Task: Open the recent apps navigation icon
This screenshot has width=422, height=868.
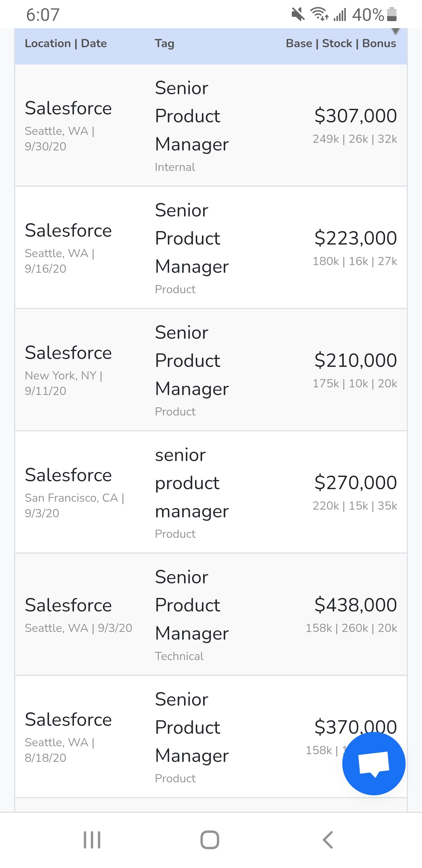Action: coord(92,839)
